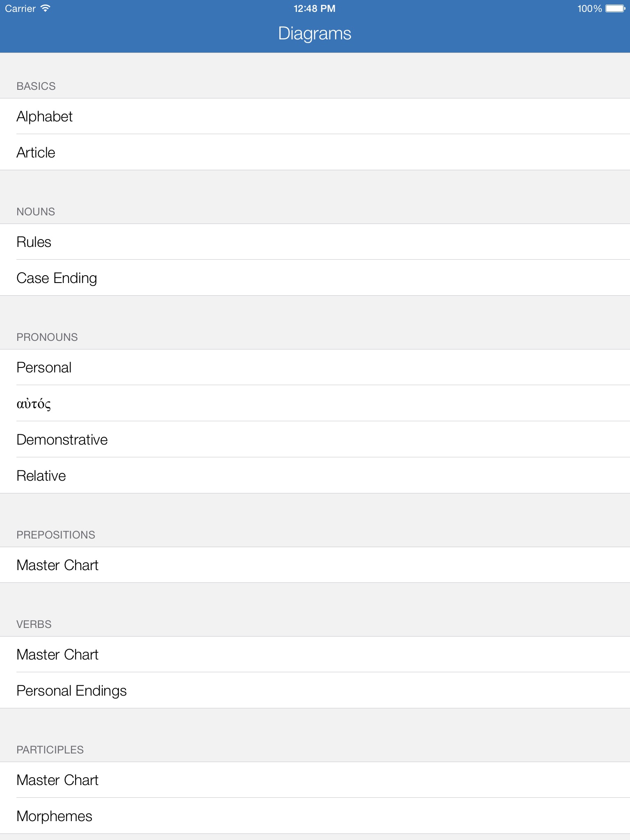Tap the clock in the status bar
The image size is (630, 840).
coord(315,9)
